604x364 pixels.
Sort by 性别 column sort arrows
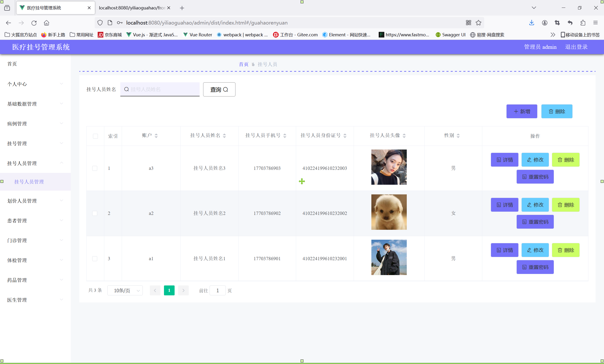coord(458,136)
